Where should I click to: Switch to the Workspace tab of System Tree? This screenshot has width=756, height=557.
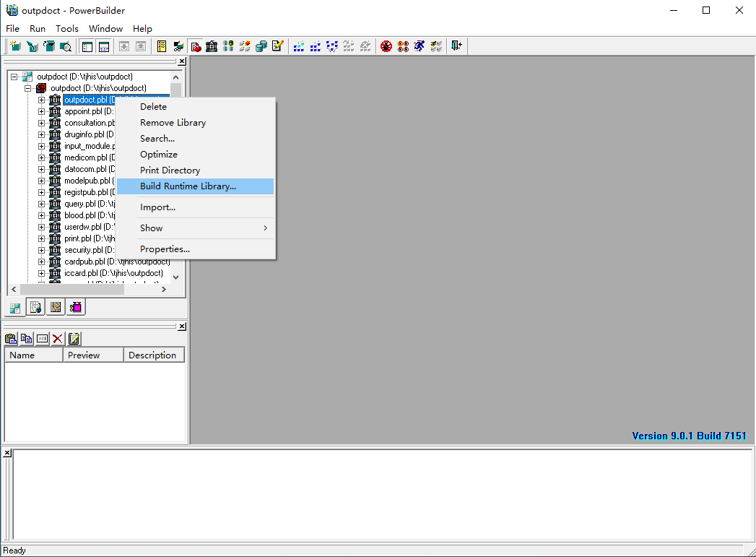coord(15,308)
